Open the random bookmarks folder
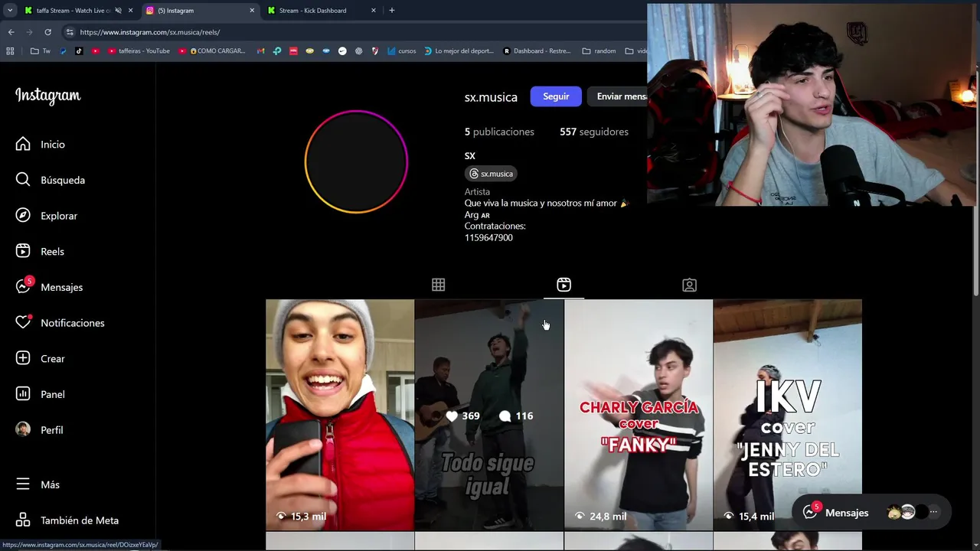 (599, 51)
